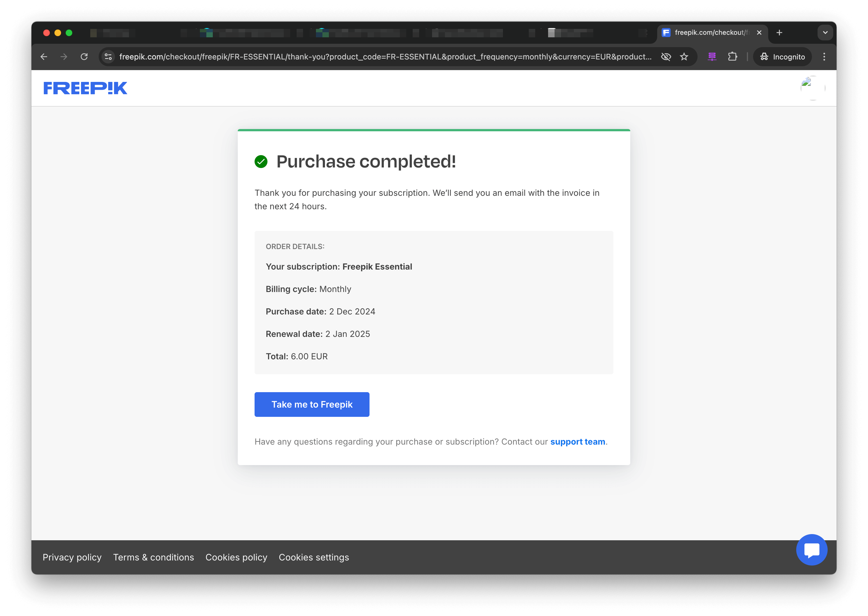
Task: Click the green checkmark success icon
Action: [x=261, y=162]
